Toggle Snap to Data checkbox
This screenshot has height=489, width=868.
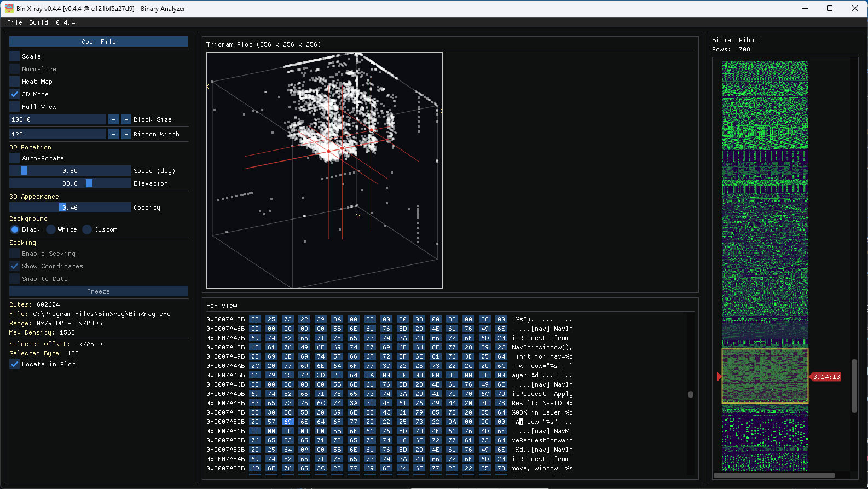(14, 279)
